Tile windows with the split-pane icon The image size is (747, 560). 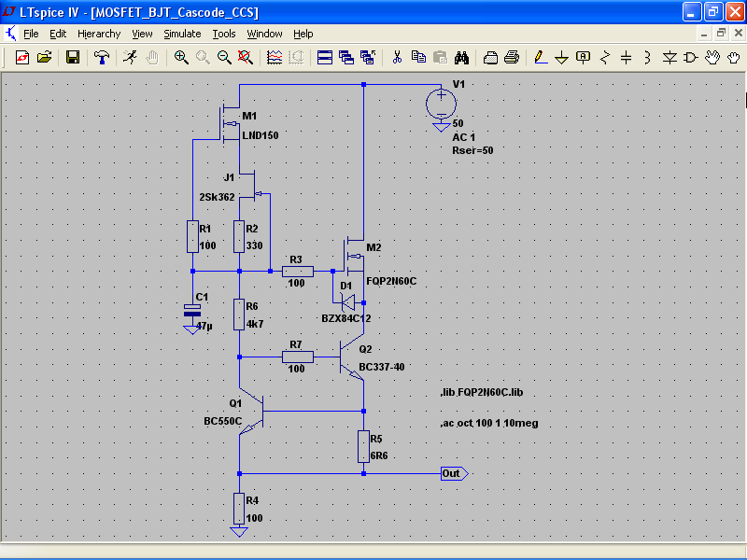pyautogui.click(x=325, y=58)
